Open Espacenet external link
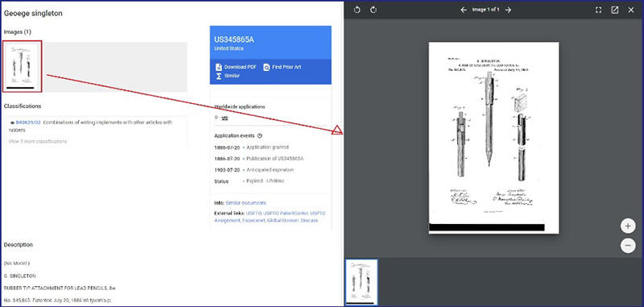Screen dimensions: 644x307 (254, 221)
